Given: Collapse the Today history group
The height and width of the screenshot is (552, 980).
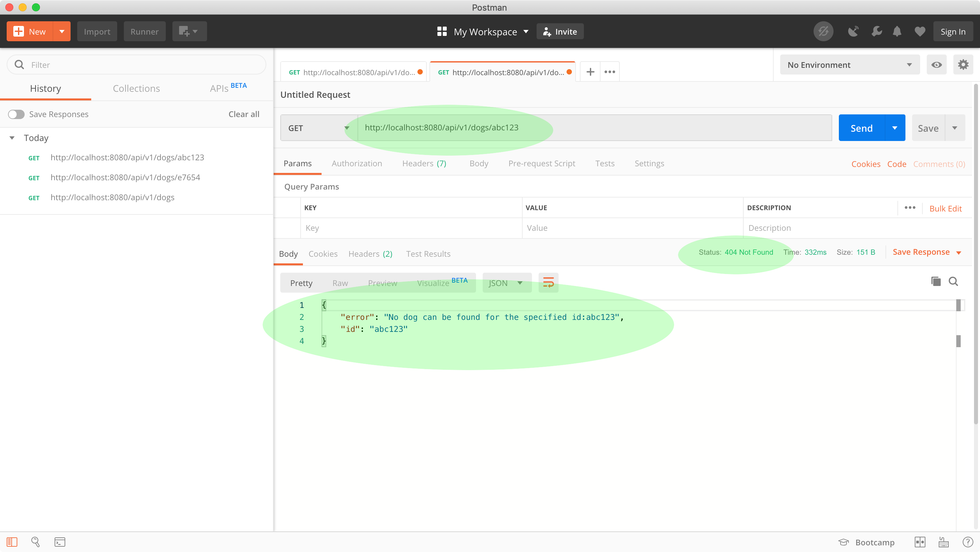Looking at the screenshot, I should [12, 138].
